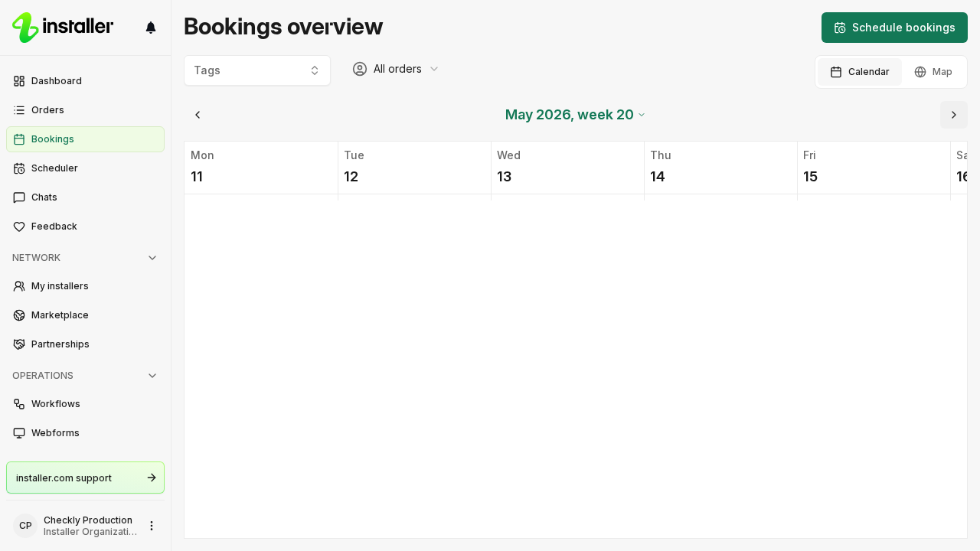Go to previous week arrow
Image resolution: width=980 pixels, height=551 pixels.
coord(198,115)
